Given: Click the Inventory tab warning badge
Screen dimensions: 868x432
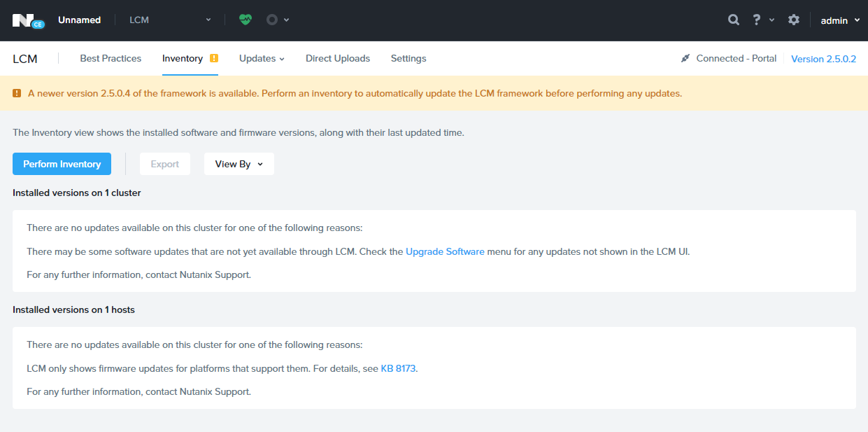Looking at the screenshot, I should (x=214, y=58).
